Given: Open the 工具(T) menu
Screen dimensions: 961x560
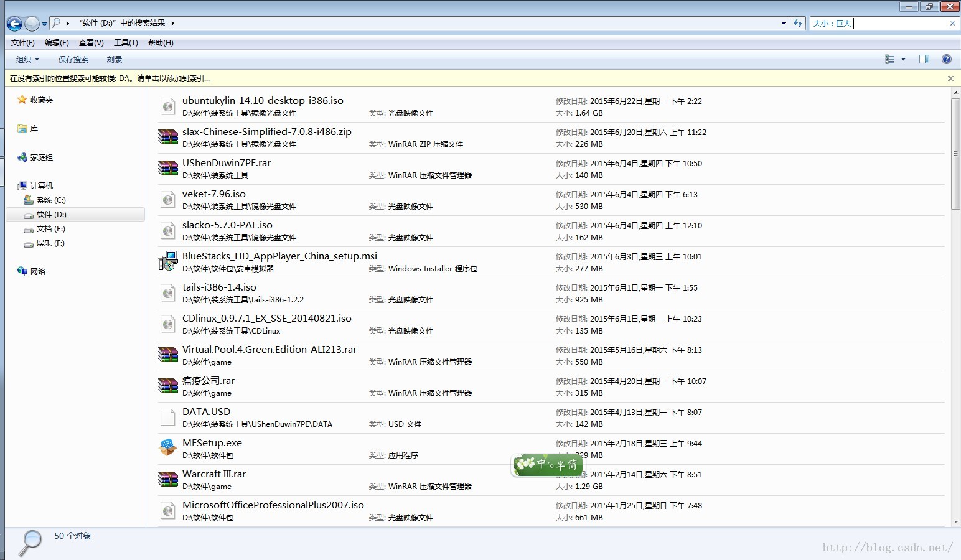Looking at the screenshot, I should [126, 43].
